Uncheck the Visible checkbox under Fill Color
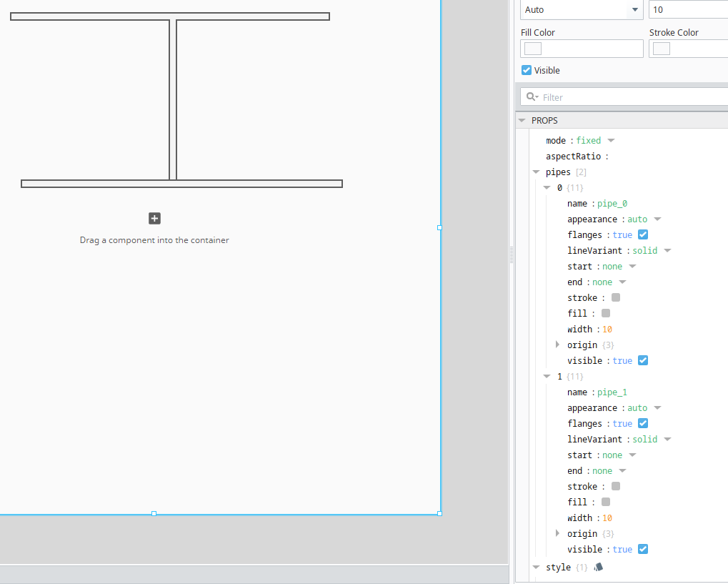The image size is (728, 584). (x=527, y=70)
